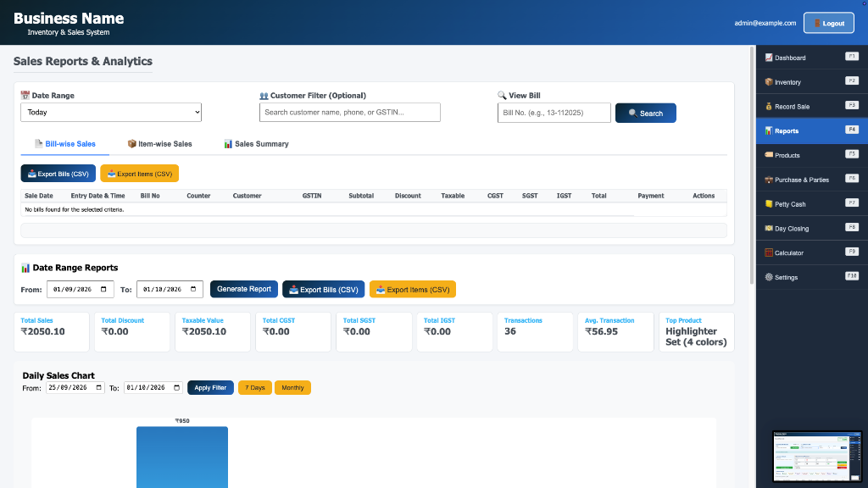
Task: Select the 7 Days chart range
Action: tap(254, 388)
